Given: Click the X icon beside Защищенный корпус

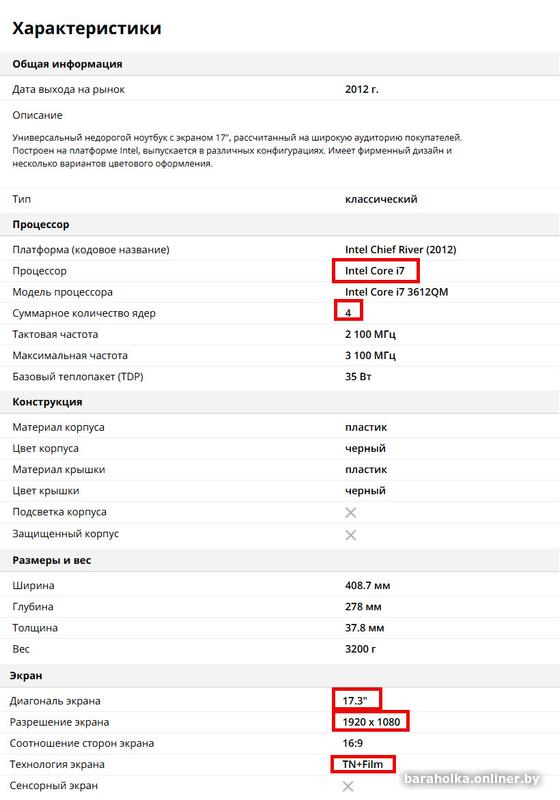Looking at the screenshot, I should [350, 535].
